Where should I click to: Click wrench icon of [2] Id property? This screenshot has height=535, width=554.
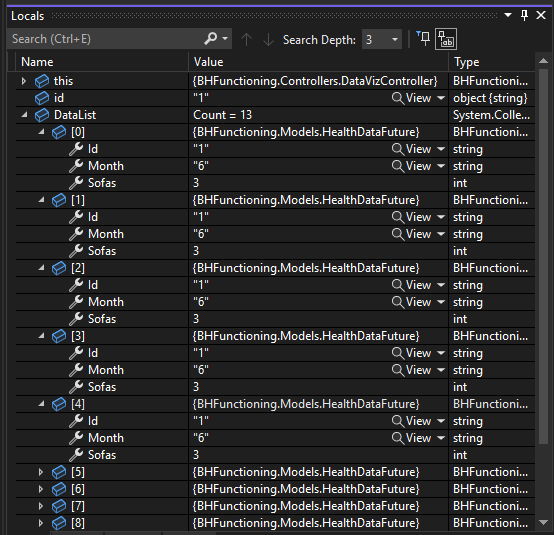click(x=76, y=285)
